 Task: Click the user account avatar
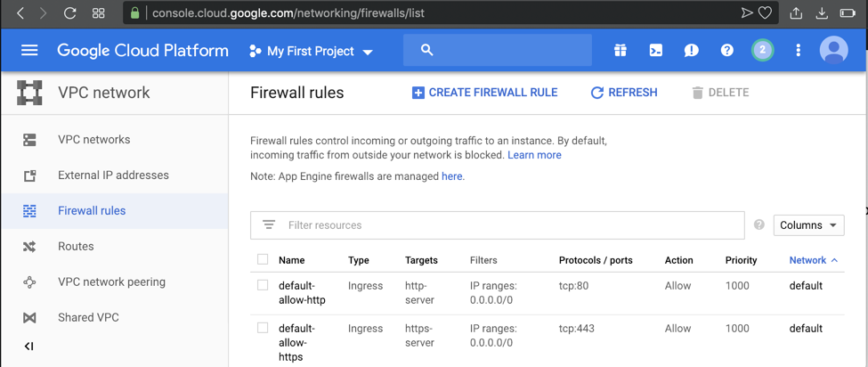point(834,51)
